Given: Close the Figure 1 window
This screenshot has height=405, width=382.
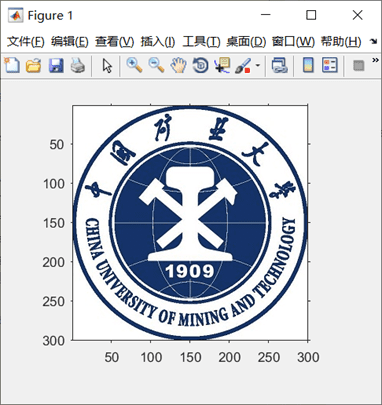Looking at the screenshot, I should coord(357,15).
